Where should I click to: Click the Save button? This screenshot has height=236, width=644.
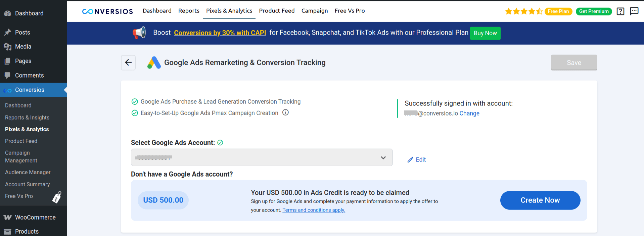tap(574, 62)
